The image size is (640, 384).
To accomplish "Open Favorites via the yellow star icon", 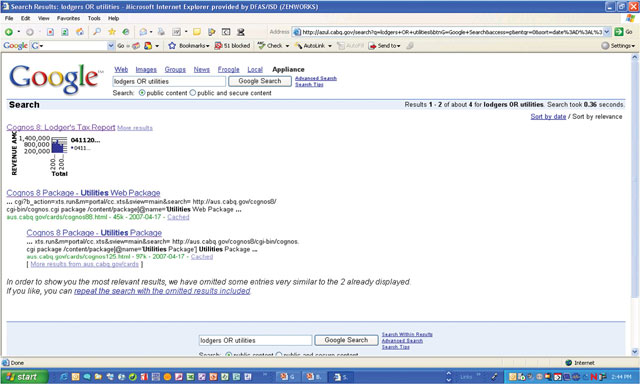I will 111,32.
